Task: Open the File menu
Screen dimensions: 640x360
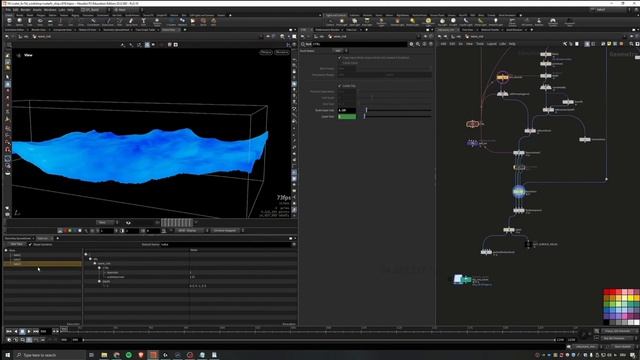Action: (8, 10)
